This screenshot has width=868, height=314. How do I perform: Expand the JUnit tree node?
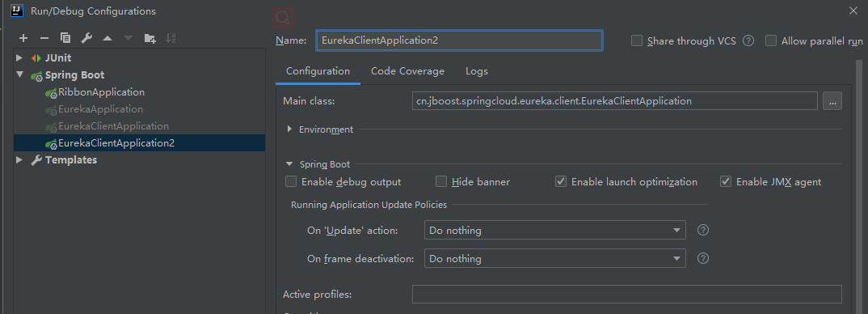tap(20, 57)
